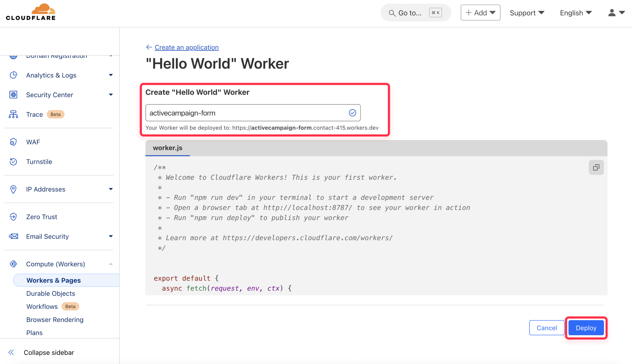This screenshot has width=632, height=364.
Task: Click the deployment URL text below name field
Action: (x=262, y=128)
